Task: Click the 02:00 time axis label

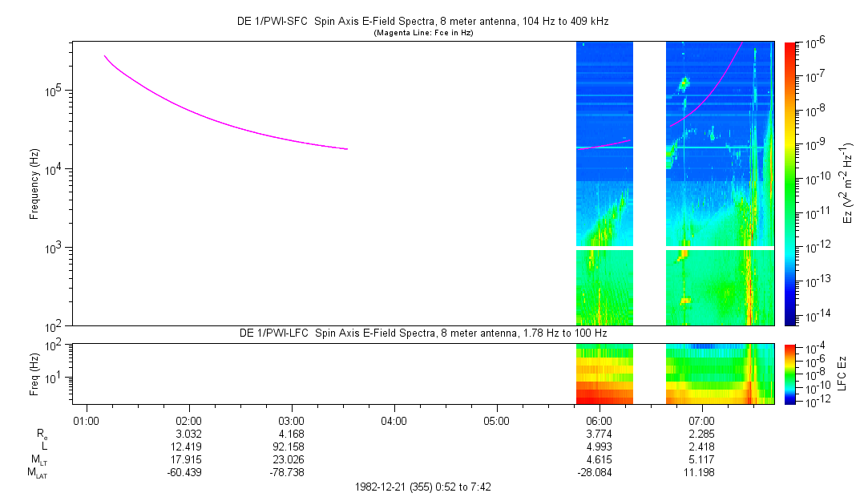Action: coord(189,421)
